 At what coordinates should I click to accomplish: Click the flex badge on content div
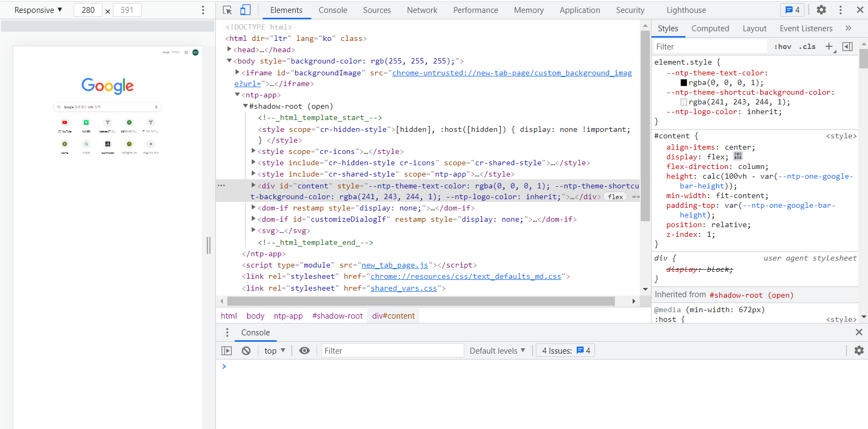[x=615, y=196]
